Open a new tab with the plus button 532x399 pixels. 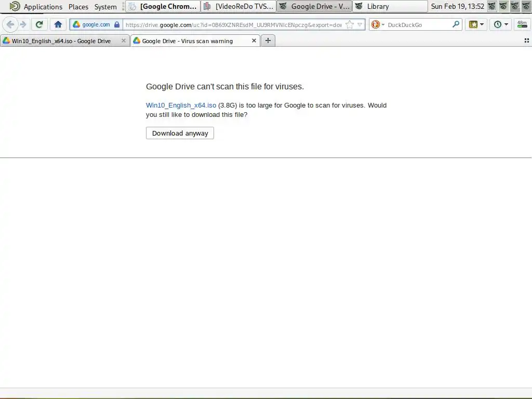pos(268,41)
